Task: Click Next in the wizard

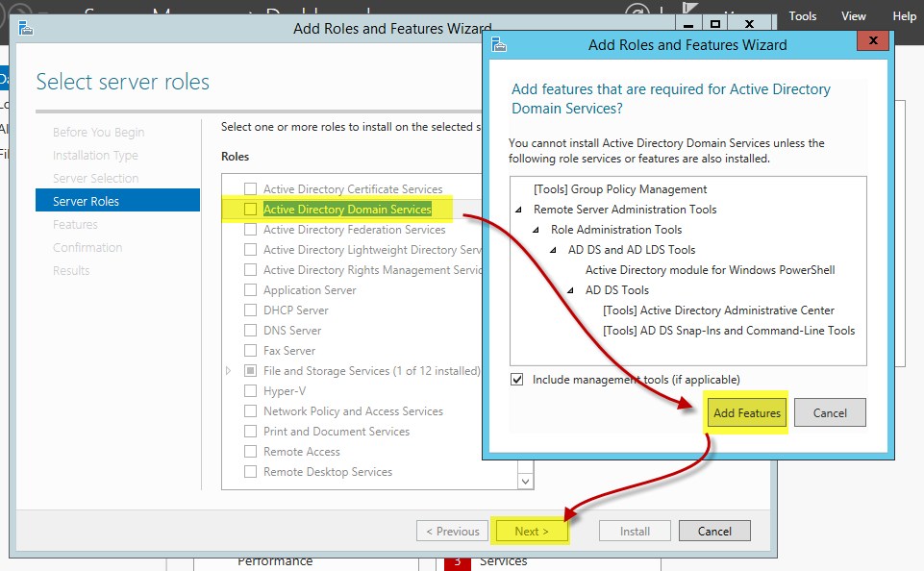Action: (x=532, y=531)
